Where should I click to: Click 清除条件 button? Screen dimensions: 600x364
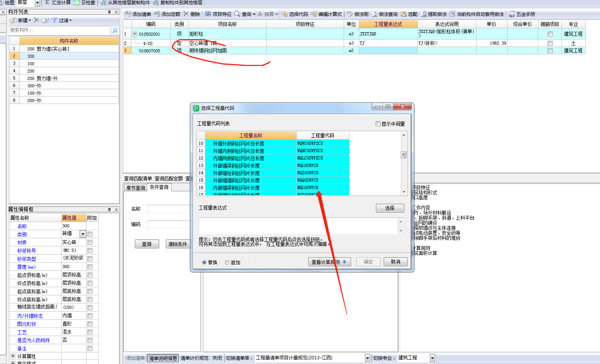pyautogui.click(x=177, y=244)
